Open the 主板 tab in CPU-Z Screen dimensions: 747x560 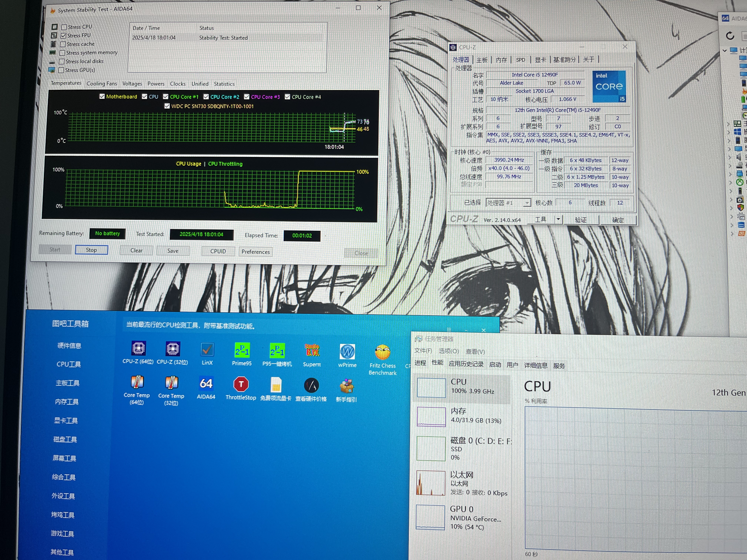(x=482, y=60)
